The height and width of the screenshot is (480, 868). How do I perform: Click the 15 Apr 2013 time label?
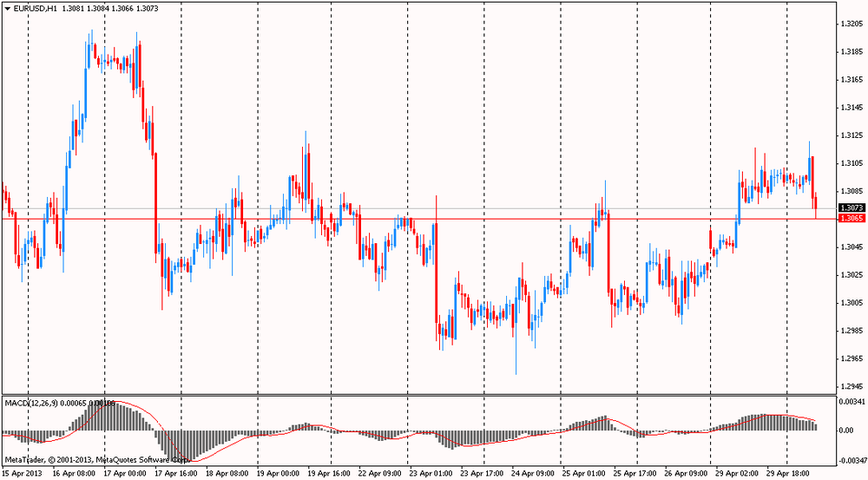tap(23, 473)
